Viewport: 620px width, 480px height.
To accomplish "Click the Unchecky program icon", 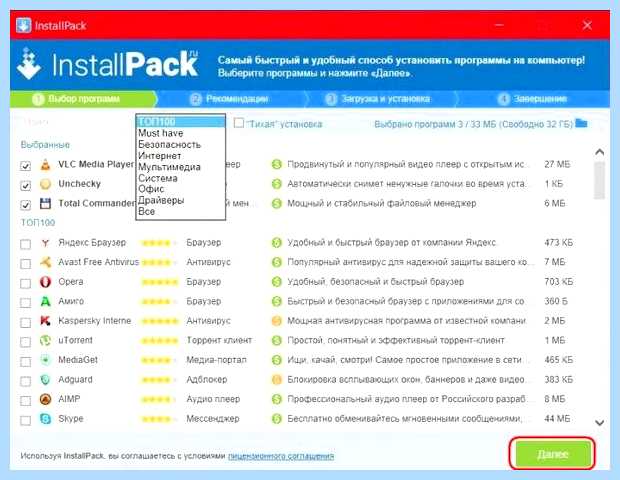I will coord(45,184).
